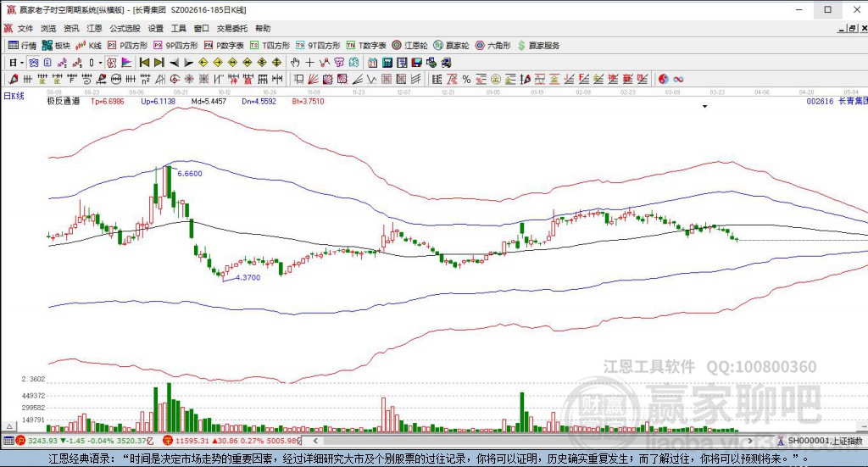Open the calendar icon showing 21
The width and height of the screenshot is (868, 467).
[373, 63]
